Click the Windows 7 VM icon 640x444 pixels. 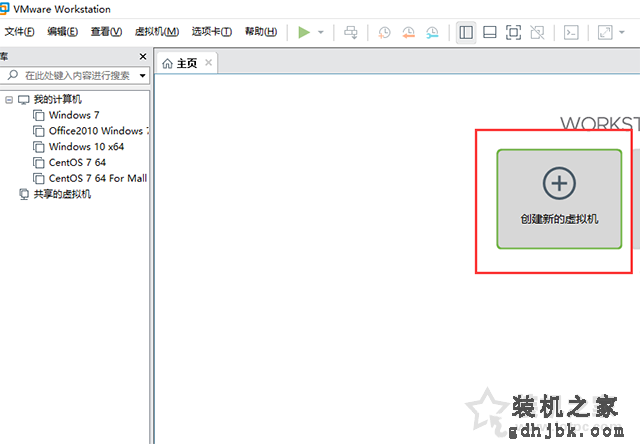point(39,115)
